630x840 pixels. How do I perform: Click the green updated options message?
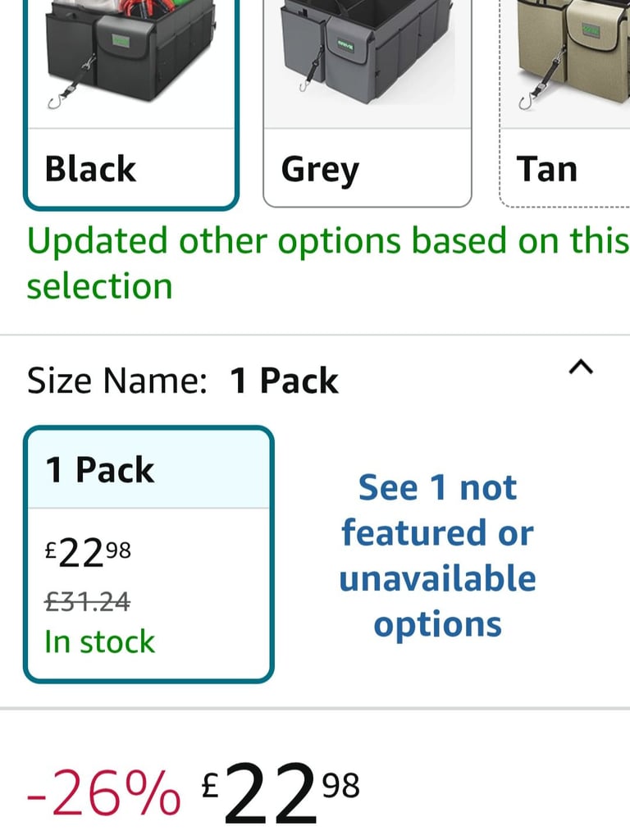point(328,263)
